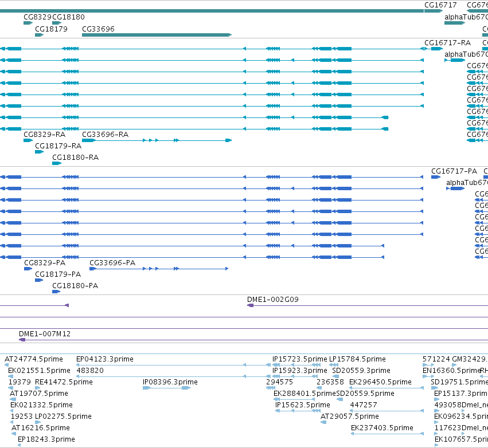Select the 571224 EST label
The height and width of the screenshot is (448, 488).
[x=436, y=359]
